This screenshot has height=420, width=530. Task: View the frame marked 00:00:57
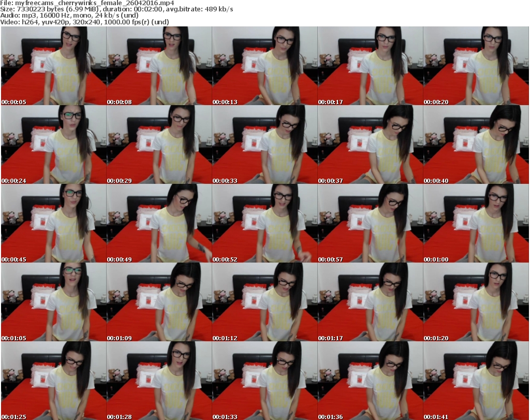(x=370, y=224)
